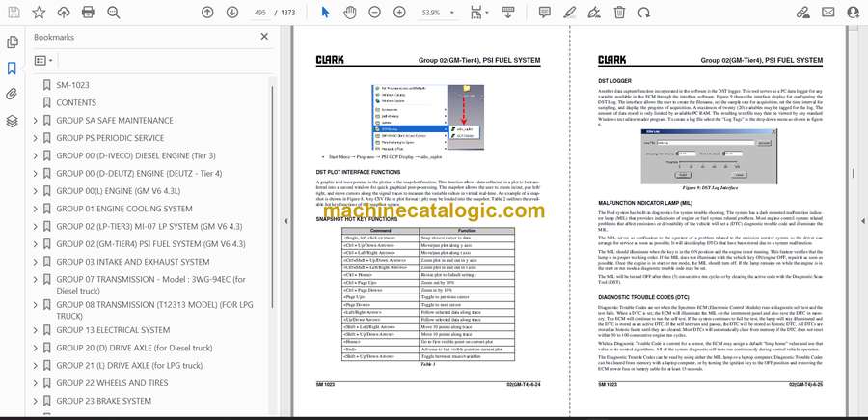Select the highlighter pen tool
Image resolution: width=868 pixels, height=420 pixels.
pyautogui.click(x=570, y=13)
